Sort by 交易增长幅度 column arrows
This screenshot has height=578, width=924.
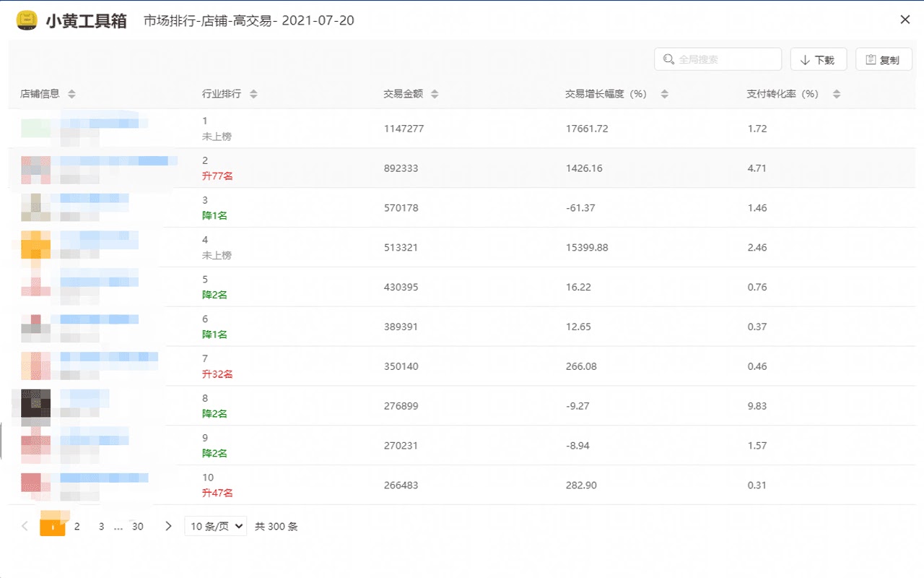coord(665,94)
